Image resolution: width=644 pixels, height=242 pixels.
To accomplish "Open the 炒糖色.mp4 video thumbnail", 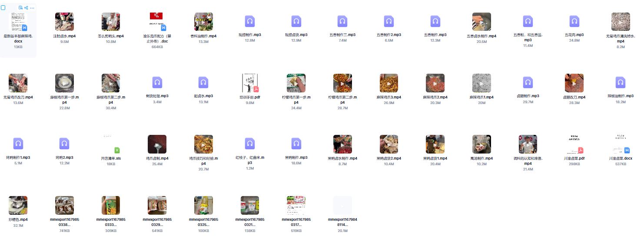I will [x=18, y=205].
